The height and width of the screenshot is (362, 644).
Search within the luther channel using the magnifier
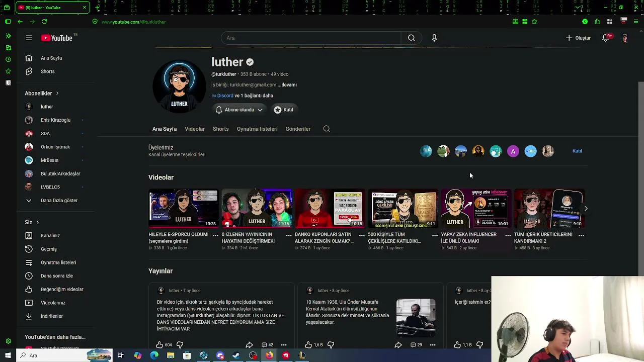pos(327,129)
